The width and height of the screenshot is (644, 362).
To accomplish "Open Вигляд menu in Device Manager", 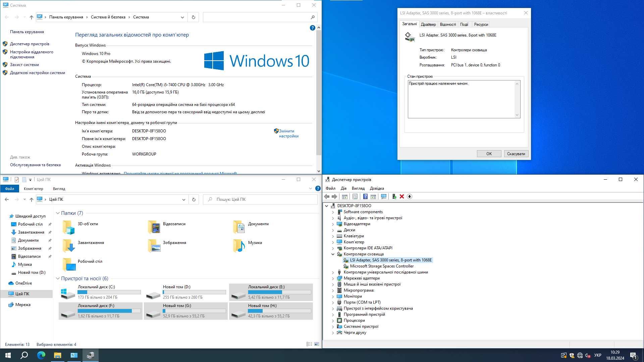I will point(358,188).
